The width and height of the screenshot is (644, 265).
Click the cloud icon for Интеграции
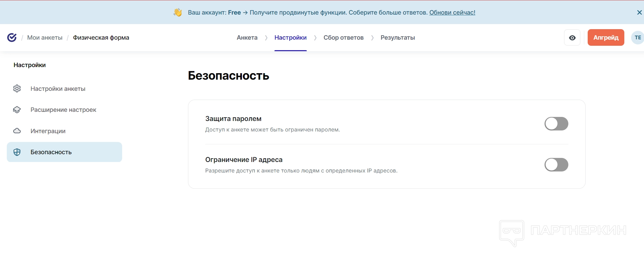pos(17,131)
